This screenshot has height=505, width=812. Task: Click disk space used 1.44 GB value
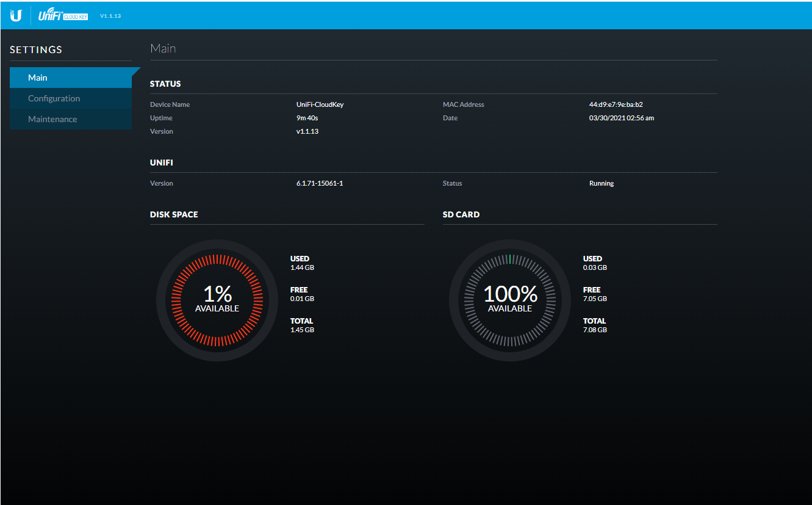[x=302, y=267]
